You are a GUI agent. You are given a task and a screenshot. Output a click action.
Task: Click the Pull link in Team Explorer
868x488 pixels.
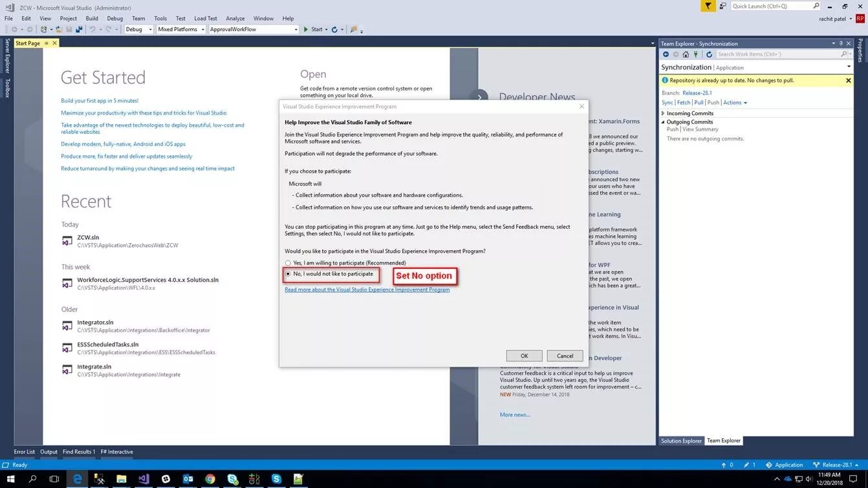click(699, 103)
